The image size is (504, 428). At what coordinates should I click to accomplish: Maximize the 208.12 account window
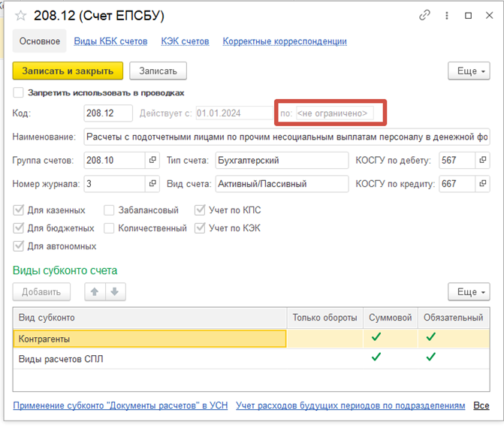(468, 16)
